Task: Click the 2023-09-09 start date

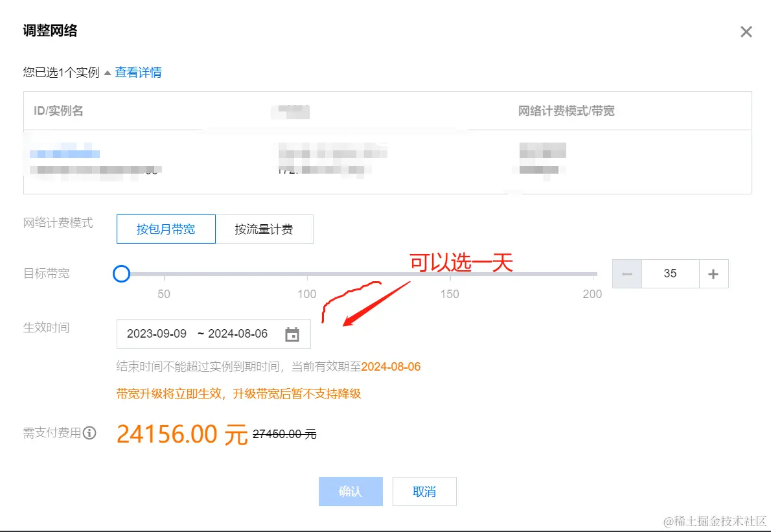Action: point(157,334)
